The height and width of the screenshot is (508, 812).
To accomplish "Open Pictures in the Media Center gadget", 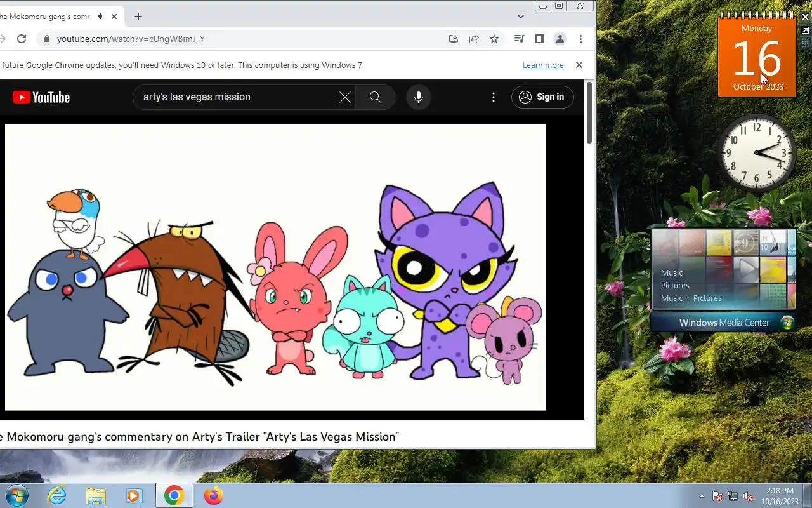I will [675, 285].
